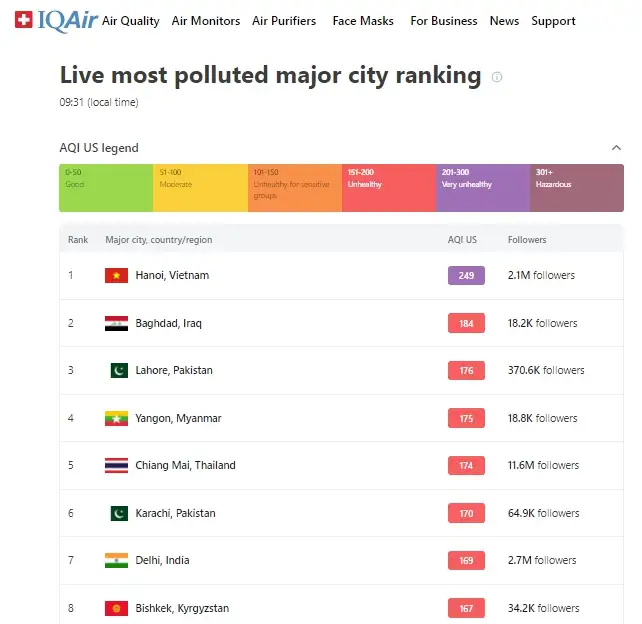
Task: Open the Air Quality menu
Action: tap(131, 21)
